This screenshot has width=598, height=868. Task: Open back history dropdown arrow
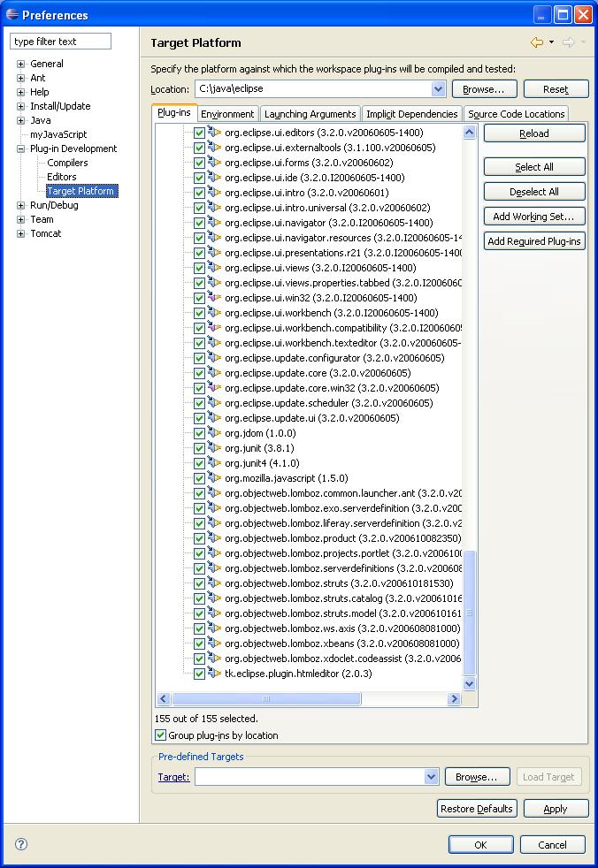coord(551,42)
